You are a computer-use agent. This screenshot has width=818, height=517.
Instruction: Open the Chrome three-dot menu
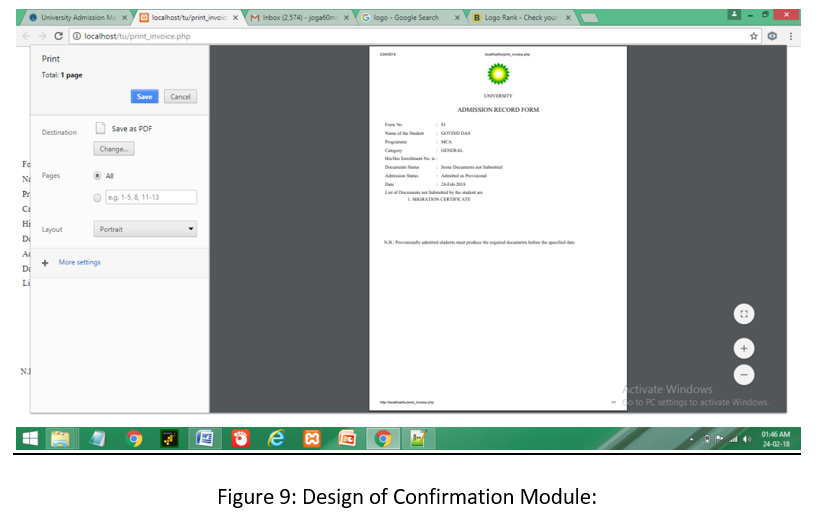791,36
